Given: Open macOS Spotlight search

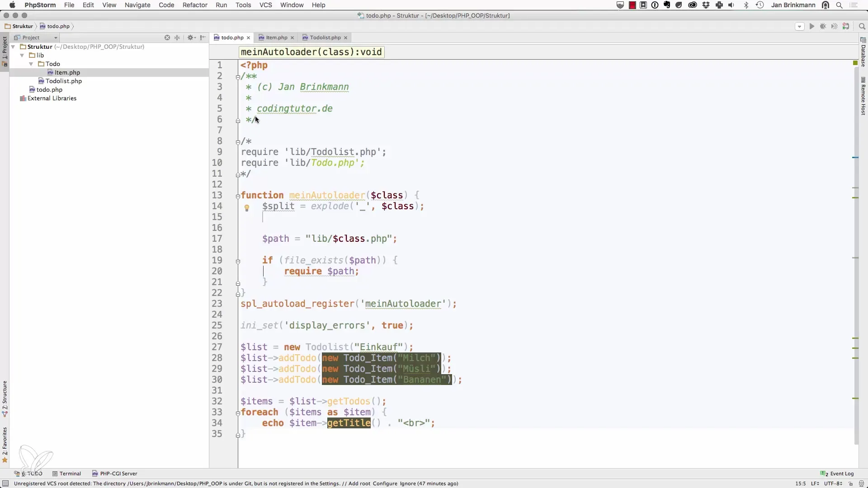Looking at the screenshot, I should pos(839,5).
